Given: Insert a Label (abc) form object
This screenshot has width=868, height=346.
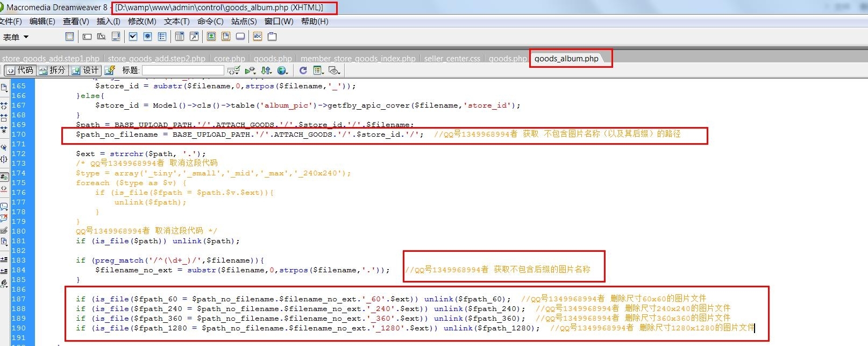Looking at the screenshot, I should pos(258,37).
